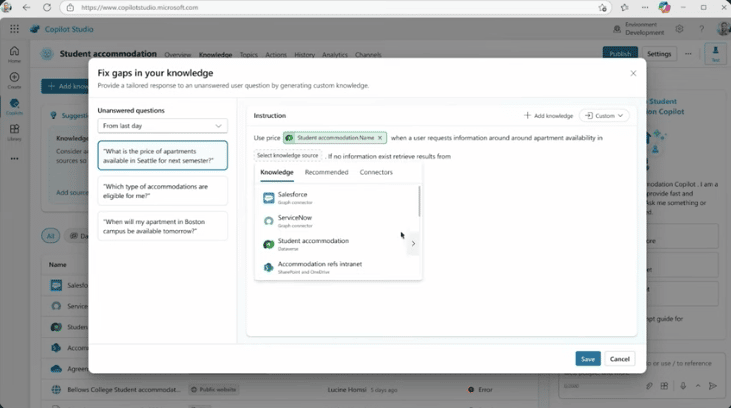Select question about eligible accommodations
Screen dimensions: 731x408
[x=162, y=191]
